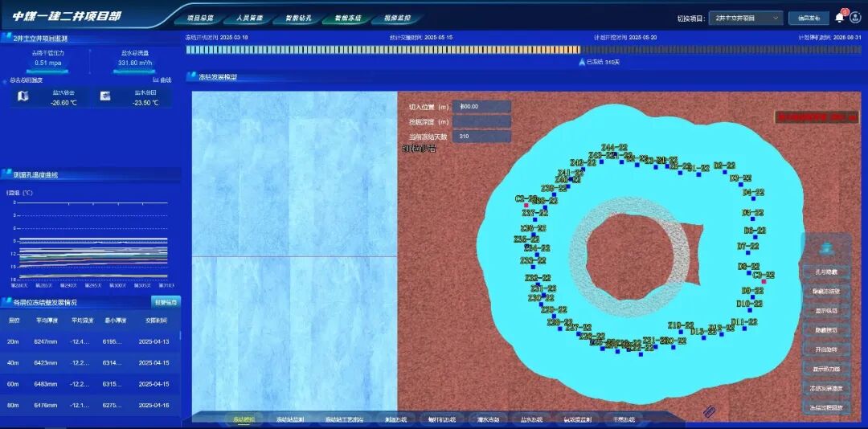
Task: Open 智能冻结 navigation tab
Action: click(348, 18)
